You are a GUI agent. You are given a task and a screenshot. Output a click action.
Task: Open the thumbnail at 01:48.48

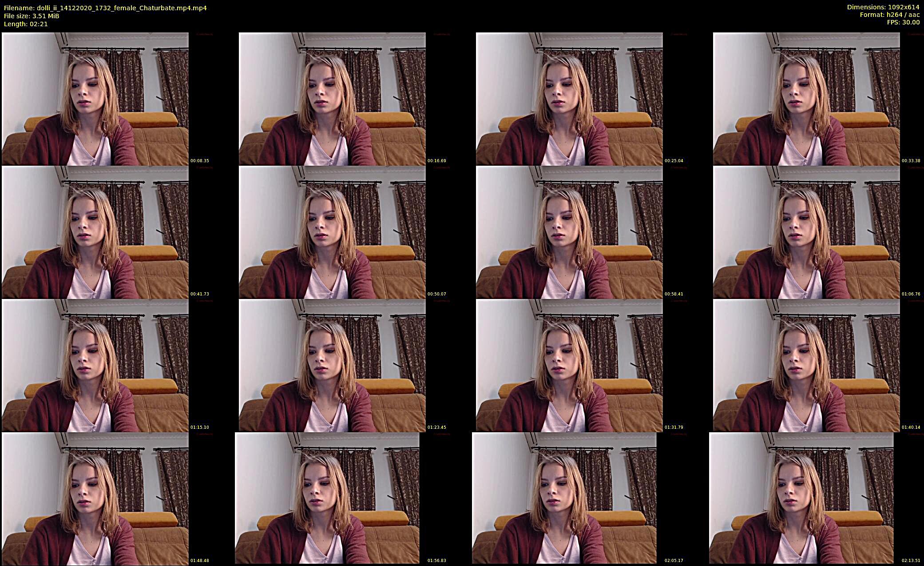click(95, 498)
